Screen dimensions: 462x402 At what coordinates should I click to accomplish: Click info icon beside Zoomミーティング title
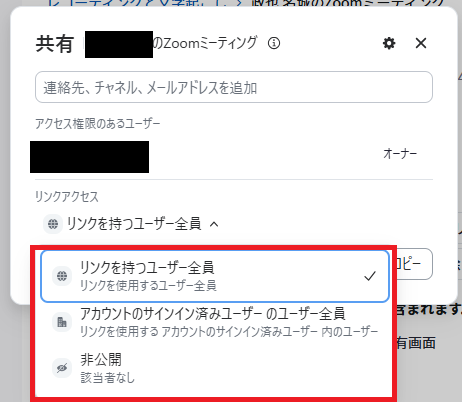coord(274,43)
